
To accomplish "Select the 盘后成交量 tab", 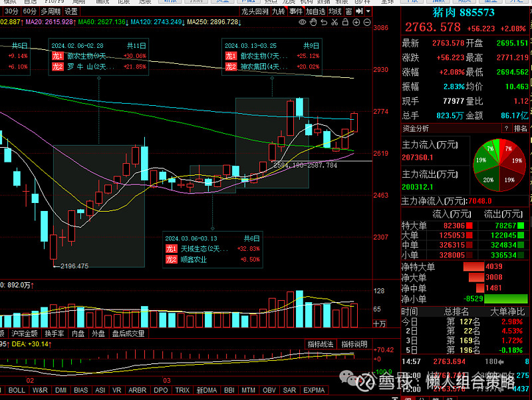I will pos(128,333).
